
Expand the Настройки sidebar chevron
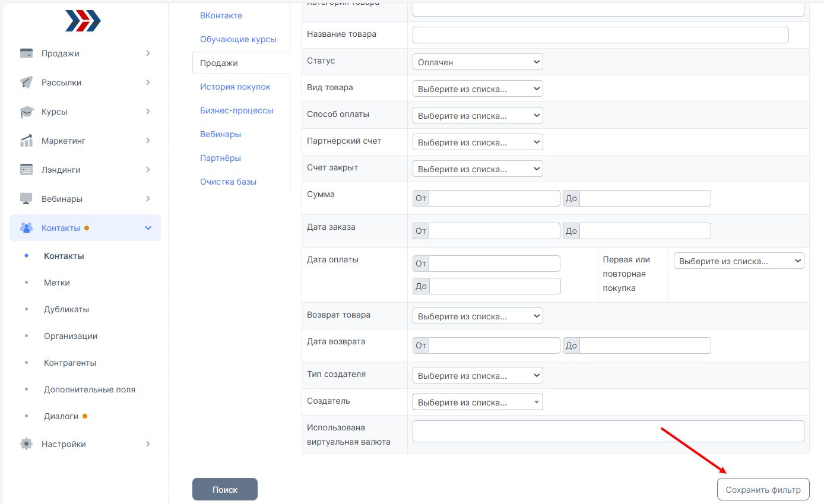(148, 444)
